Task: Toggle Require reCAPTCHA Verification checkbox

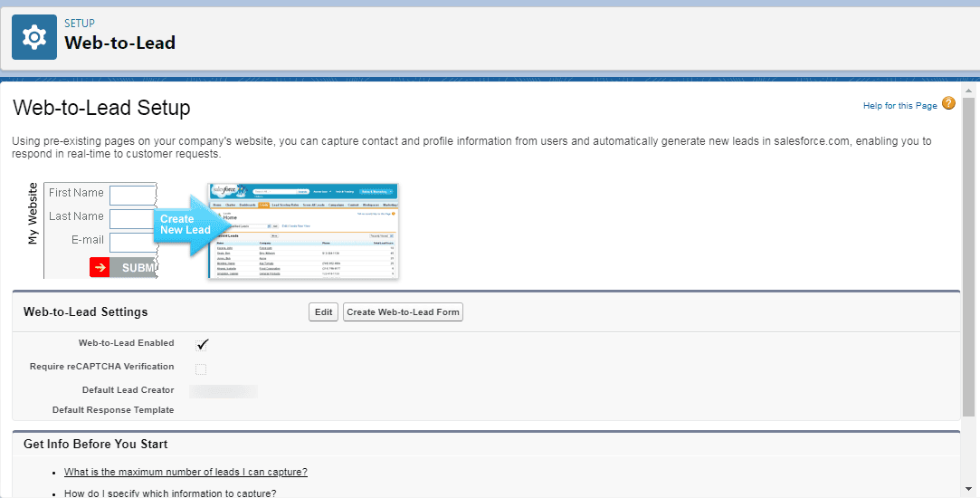Action: pos(201,369)
